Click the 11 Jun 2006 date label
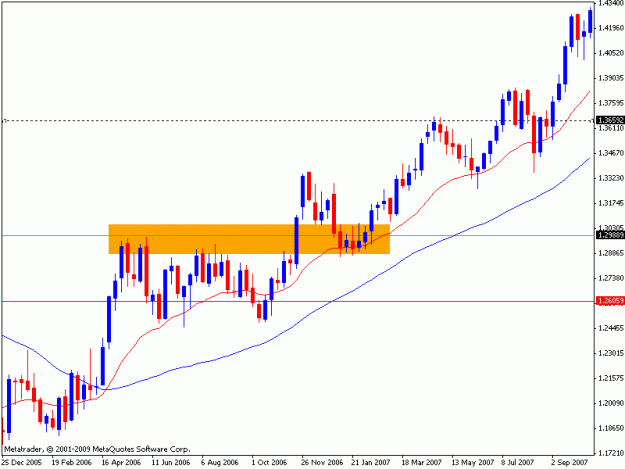 click(x=171, y=462)
